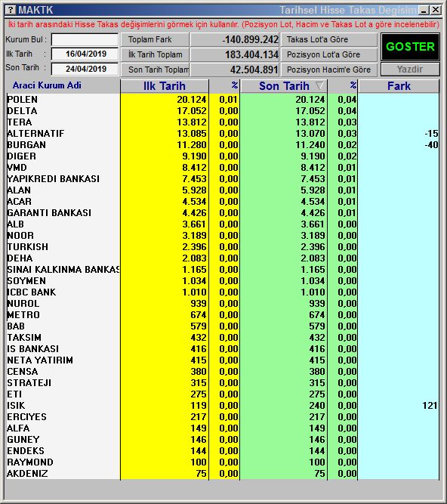Screen dimensions: 447x504
Task: Minimize the MAKTK window
Action: pos(424,10)
